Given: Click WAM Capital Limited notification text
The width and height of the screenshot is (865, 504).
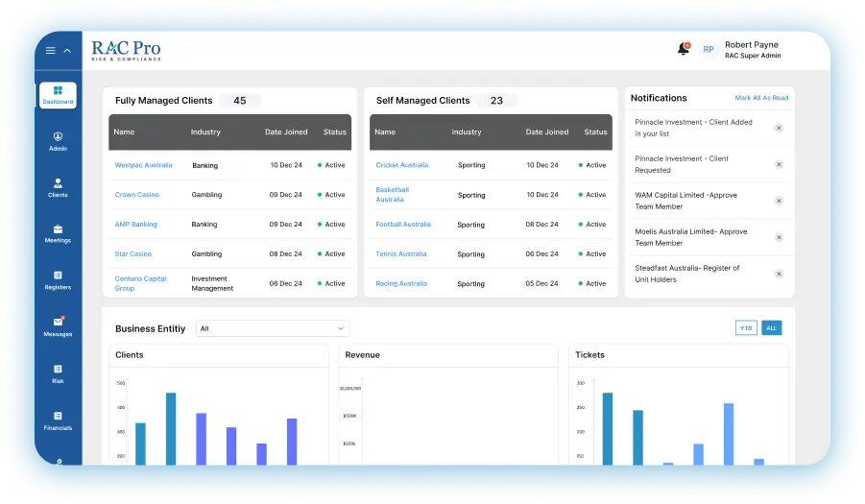Looking at the screenshot, I should pos(685,201).
